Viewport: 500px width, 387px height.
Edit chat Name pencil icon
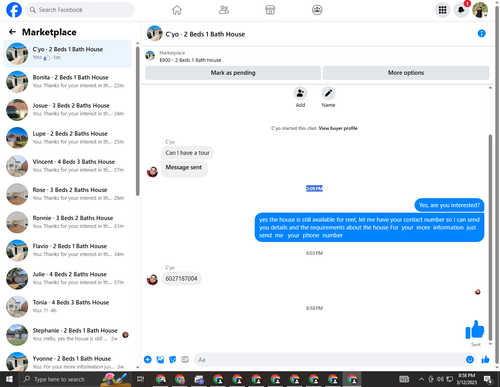pos(328,94)
